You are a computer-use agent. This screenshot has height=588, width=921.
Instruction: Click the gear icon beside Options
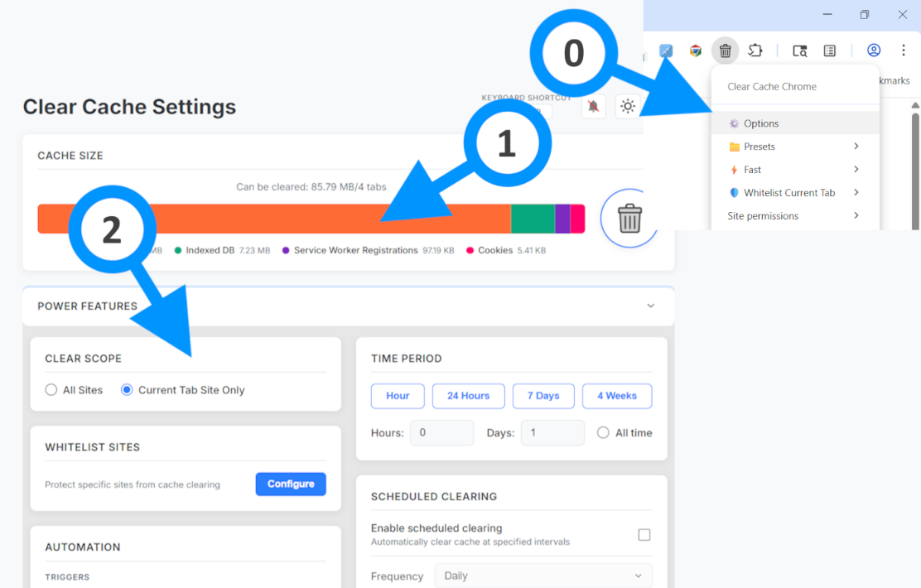tap(734, 123)
